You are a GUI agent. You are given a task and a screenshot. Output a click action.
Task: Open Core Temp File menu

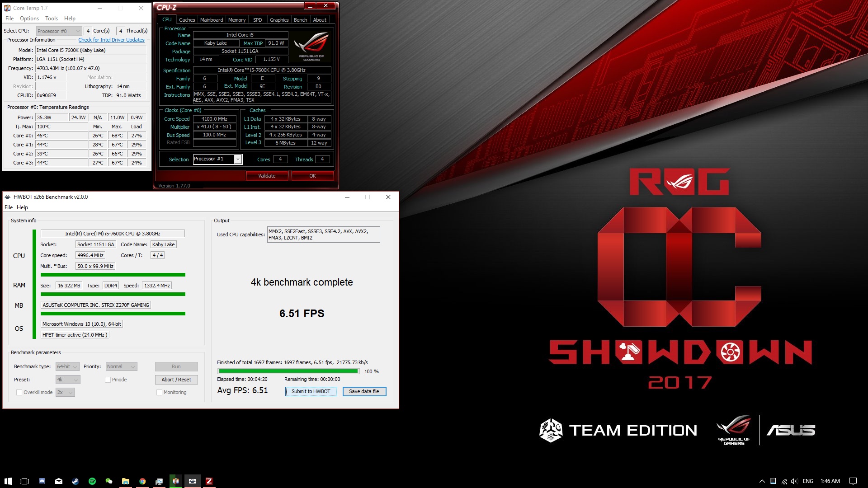tap(9, 19)
